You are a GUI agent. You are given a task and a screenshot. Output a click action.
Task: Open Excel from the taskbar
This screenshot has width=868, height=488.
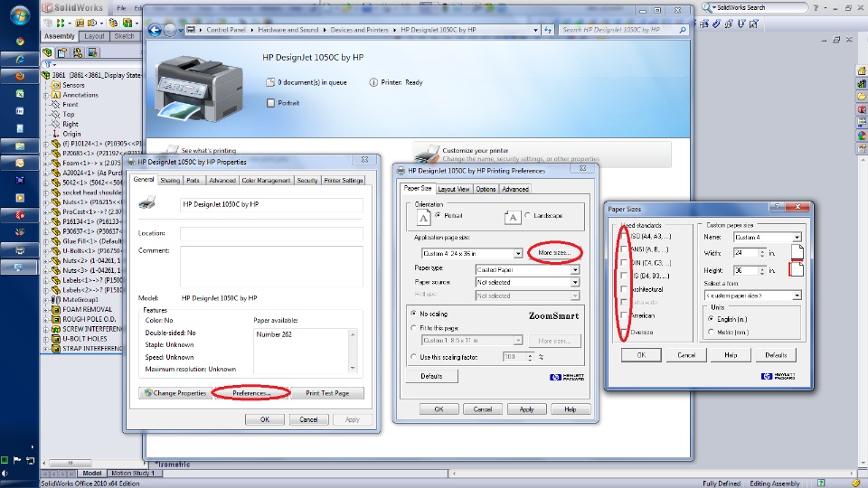(x=20, y=94)
